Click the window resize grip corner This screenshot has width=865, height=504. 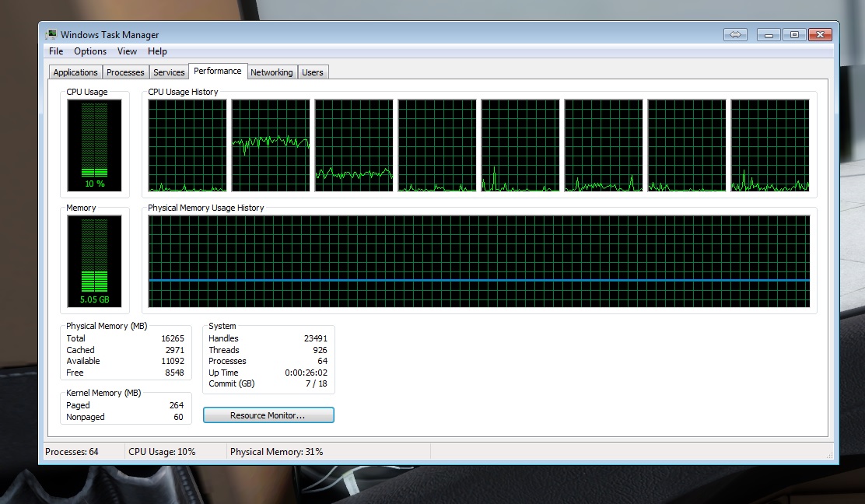(x=829, y=455)
